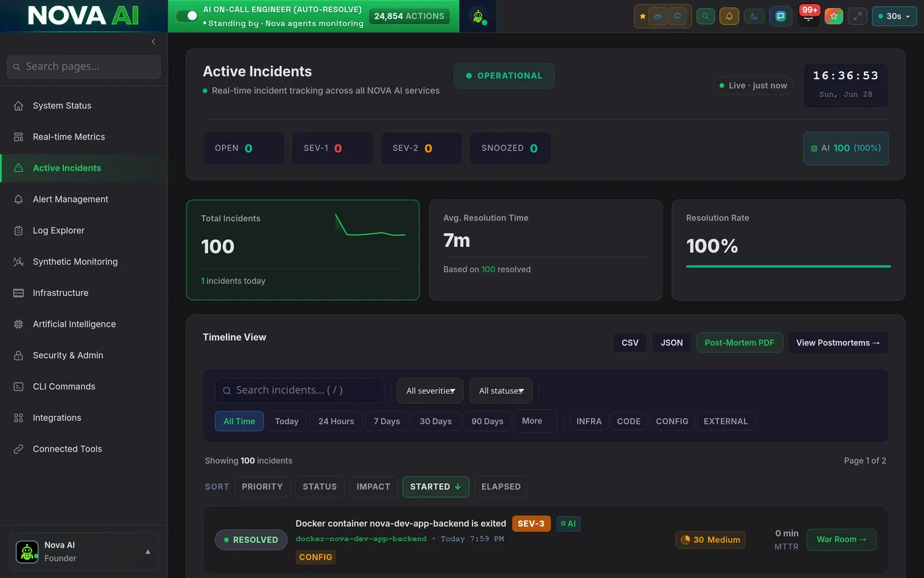Focus the Search incidents field
This screenshot has width=924, height=578.
pyautogui.click(x=300, y=390)
